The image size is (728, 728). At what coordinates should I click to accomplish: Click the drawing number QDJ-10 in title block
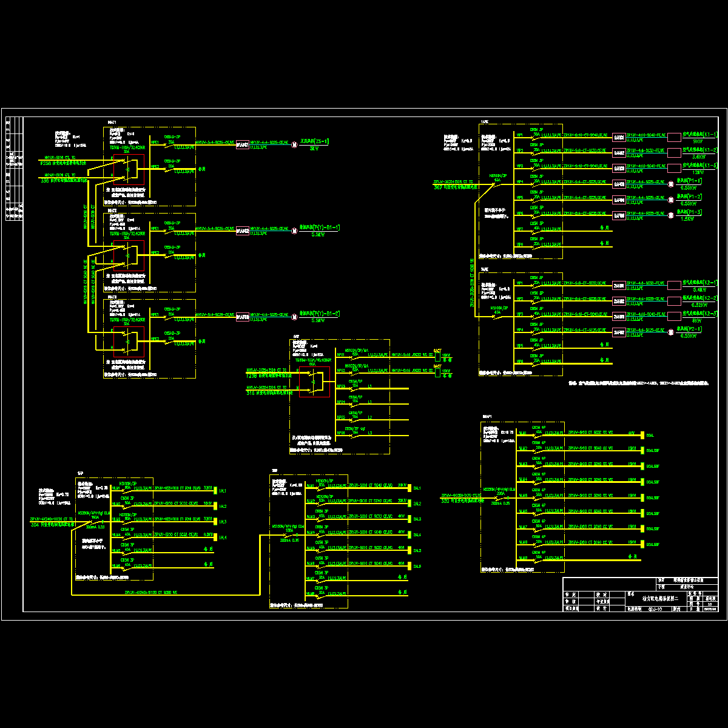coord(655,608)
